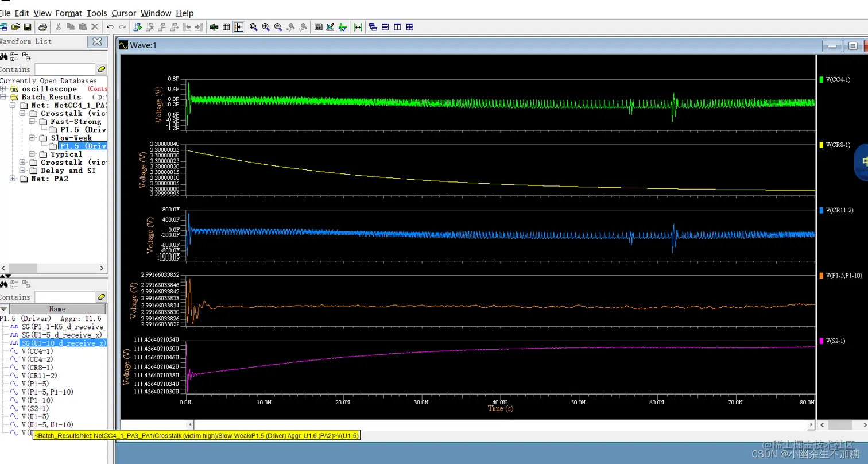Click the zoom in magnifier icon
This screenshot has height=464, width=868.
(x=266, y=27)
